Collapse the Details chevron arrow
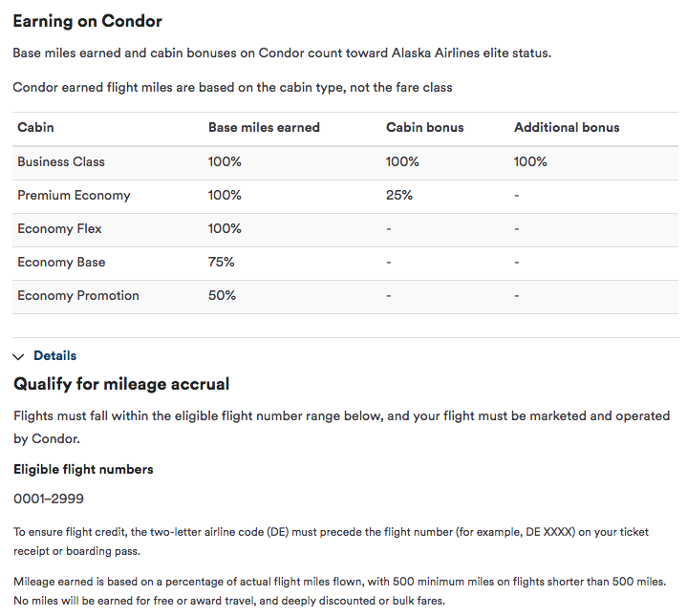This screenshot has height=616, width=687. pyautogui.click(x=18, y=356)
